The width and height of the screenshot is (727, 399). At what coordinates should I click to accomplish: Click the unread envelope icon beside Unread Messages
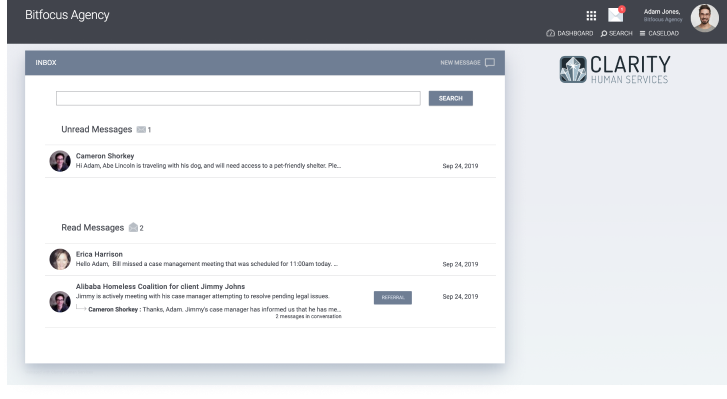tap(141, 130)
